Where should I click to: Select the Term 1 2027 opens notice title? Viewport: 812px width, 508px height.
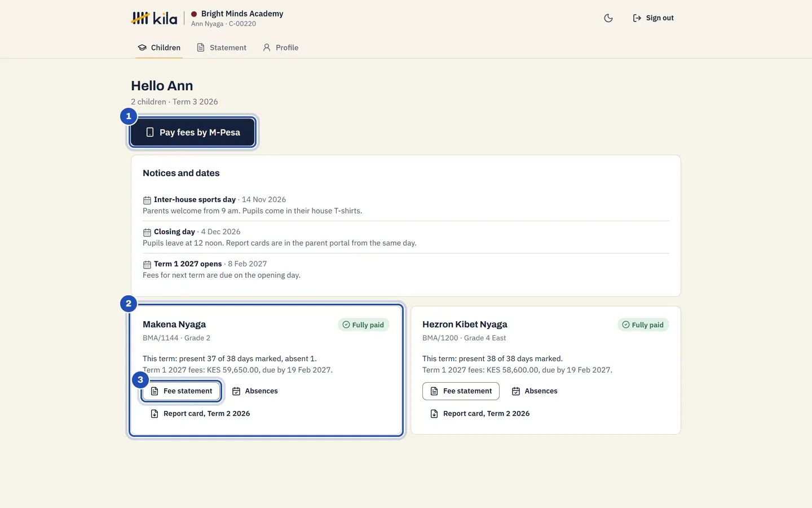tap(188, 264)
